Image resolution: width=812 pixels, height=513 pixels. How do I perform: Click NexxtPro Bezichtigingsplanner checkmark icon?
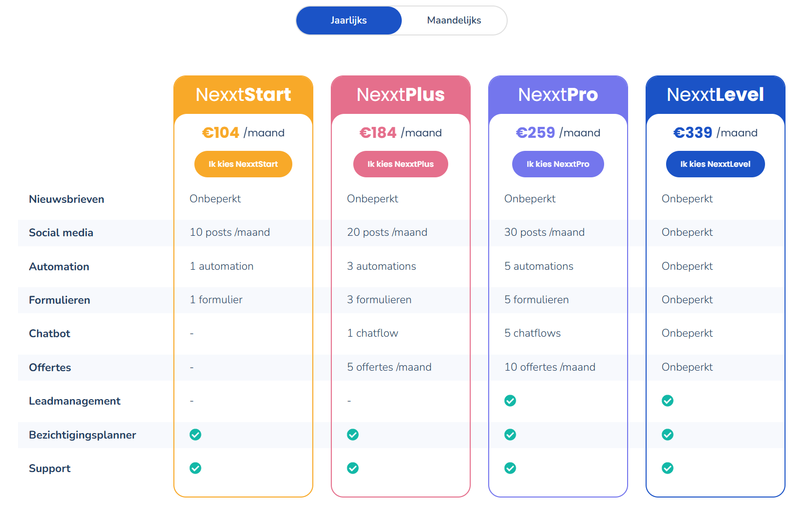(510, 435)
